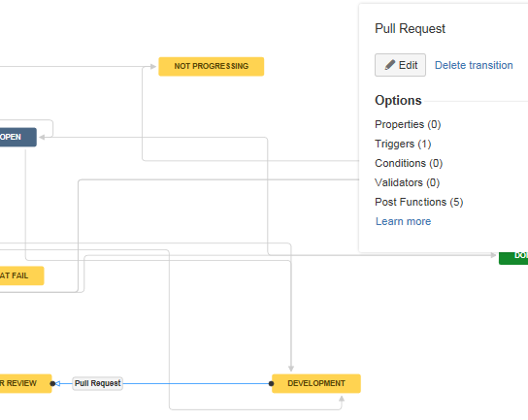The width and height of the screenshot is (528, 420).
Task: Select the REVIEW status node
Action: click(x=26, y=383)
